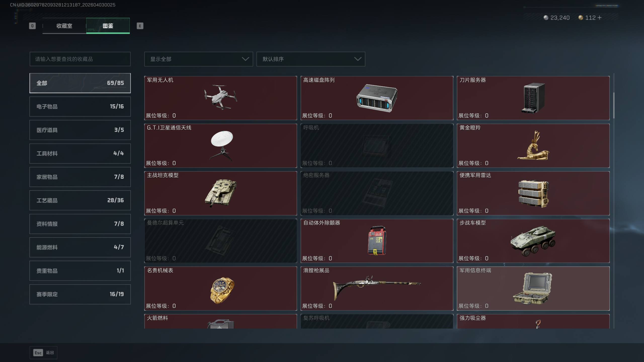Click the plus beside 112 currency
This screenshot has height=362, width=644.
pyautogui.click(x=599, y=18)
